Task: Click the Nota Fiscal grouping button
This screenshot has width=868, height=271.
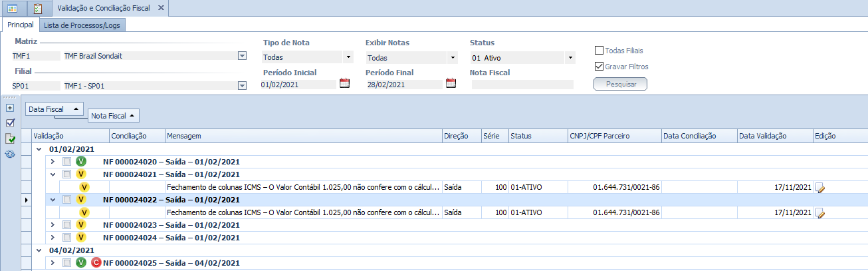Action: [x=114, y=116]
